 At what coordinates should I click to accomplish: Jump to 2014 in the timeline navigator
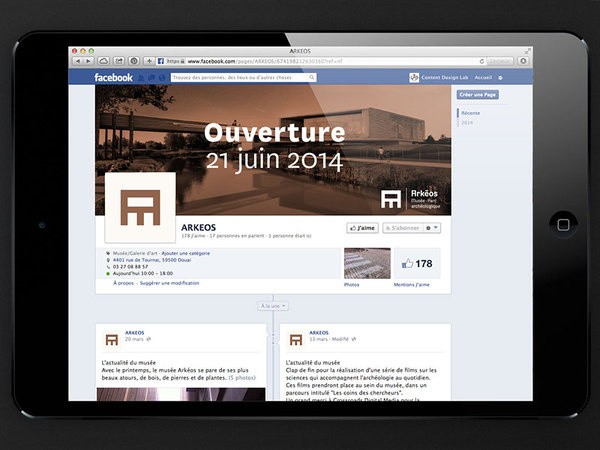click(467, 123)
